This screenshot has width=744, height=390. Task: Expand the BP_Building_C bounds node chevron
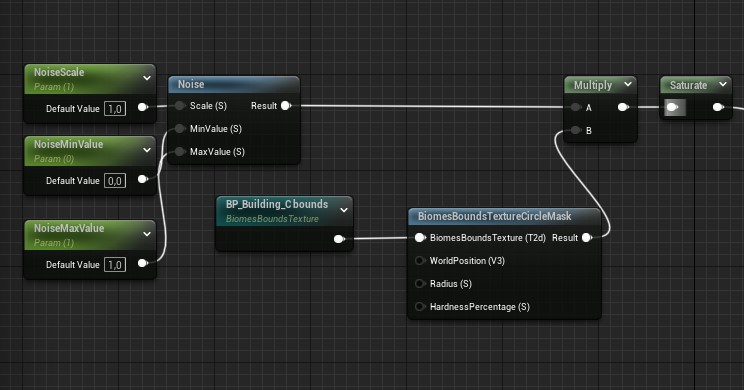point(344,210)
